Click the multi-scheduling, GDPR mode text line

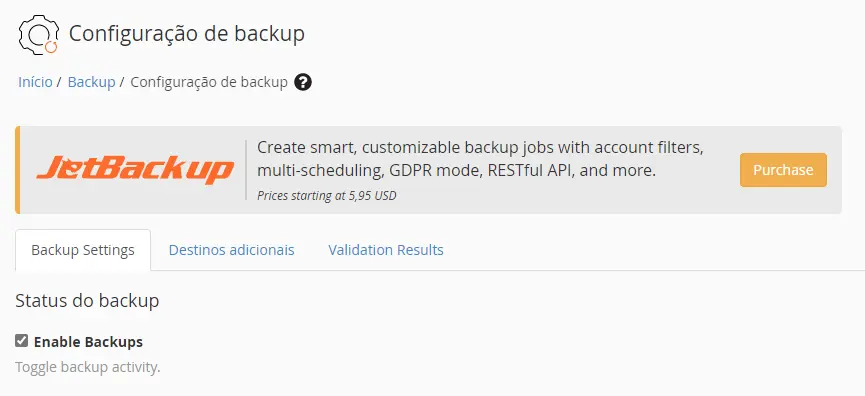coord(457,171)
